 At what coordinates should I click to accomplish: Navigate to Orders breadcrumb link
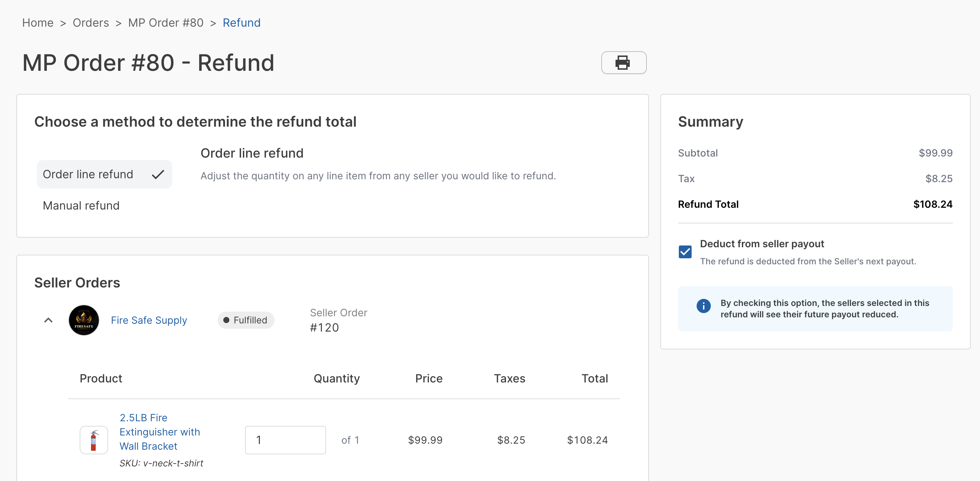[91, 23]
